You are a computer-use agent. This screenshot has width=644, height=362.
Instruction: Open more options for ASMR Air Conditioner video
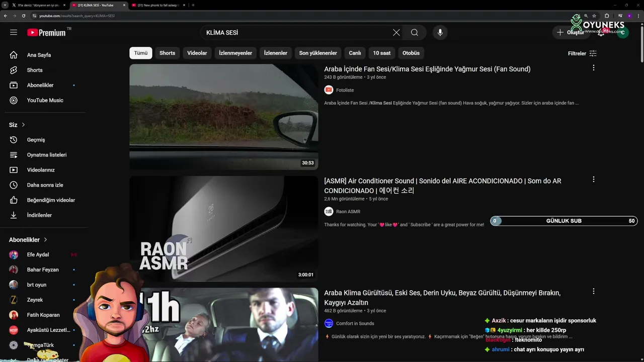coord(593,179)
